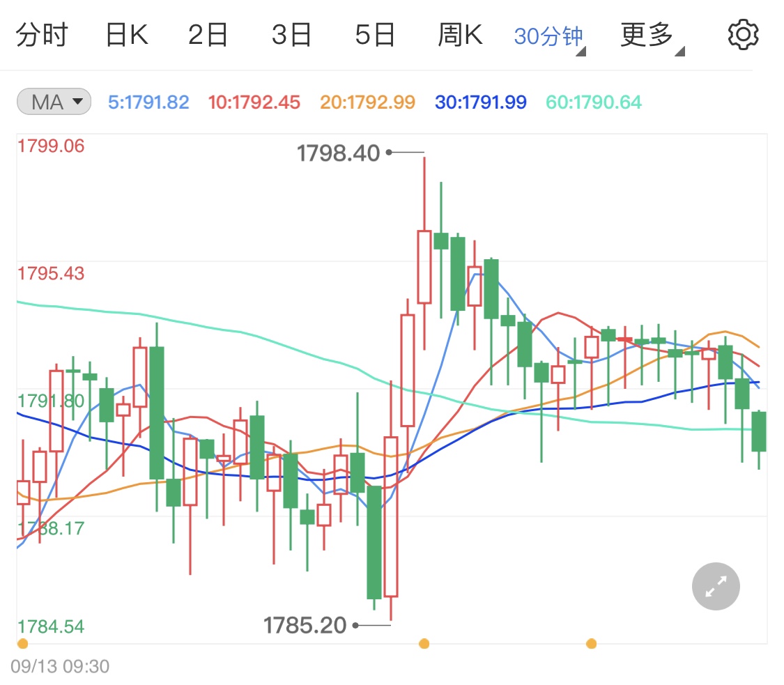Switch to 日K tab
The height and width of the screenshot is (685, 784).
click(x=127, y=35)
